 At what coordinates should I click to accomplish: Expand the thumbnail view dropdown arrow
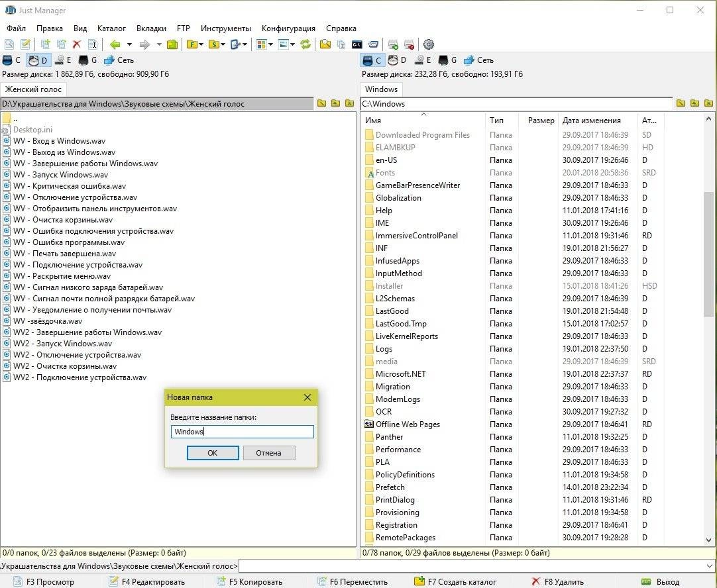click(293, 44)
